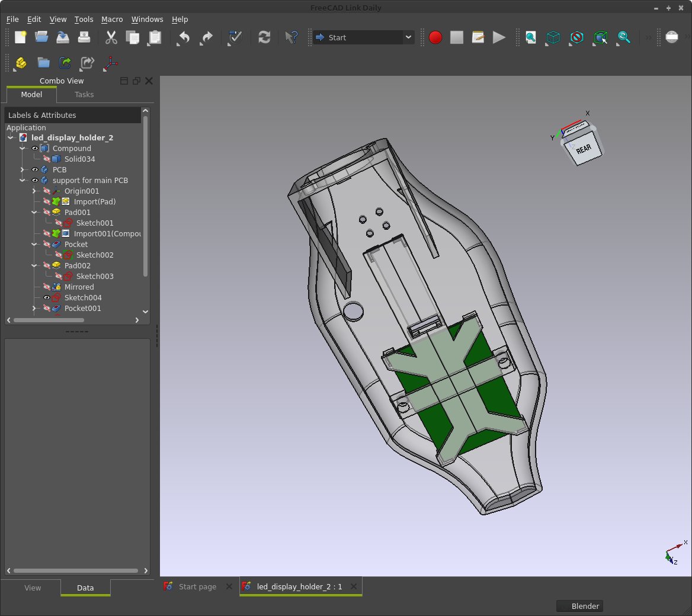Collapse the support for main PCB node

click(22, 180)
